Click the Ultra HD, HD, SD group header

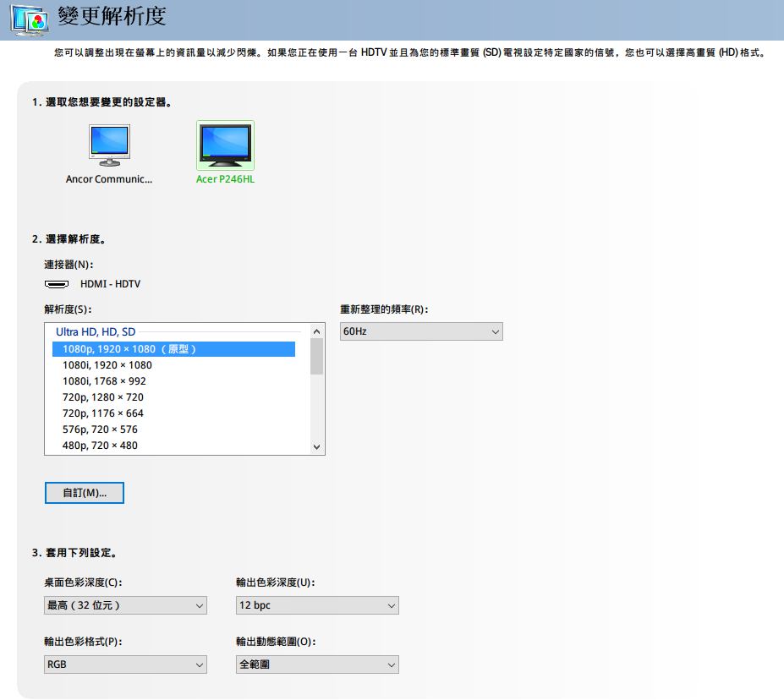96,331
